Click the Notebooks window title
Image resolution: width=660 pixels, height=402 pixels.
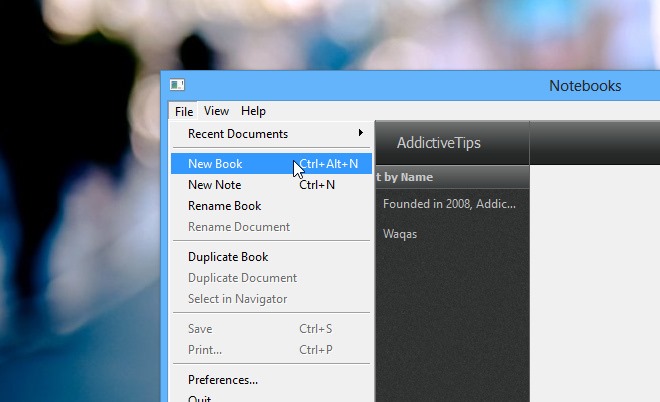point(585,86)
